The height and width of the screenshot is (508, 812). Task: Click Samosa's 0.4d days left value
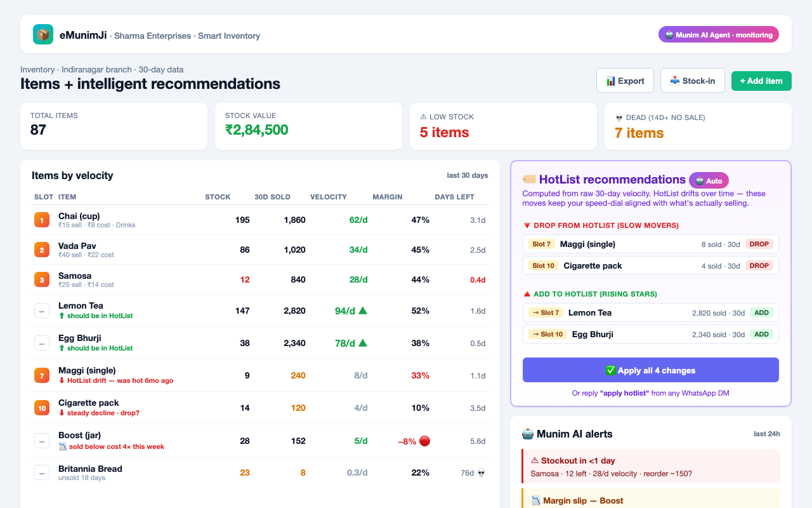(478, 280)
